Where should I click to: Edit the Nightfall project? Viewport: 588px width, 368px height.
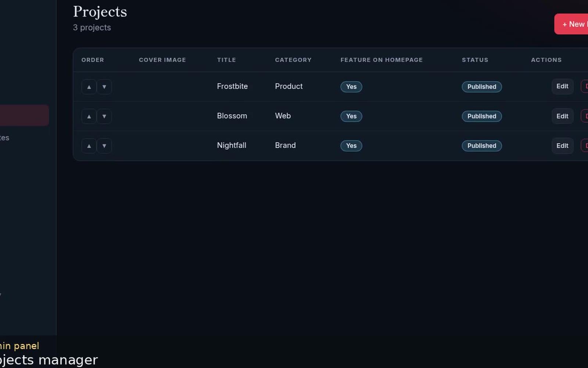[x=562, y=146]
